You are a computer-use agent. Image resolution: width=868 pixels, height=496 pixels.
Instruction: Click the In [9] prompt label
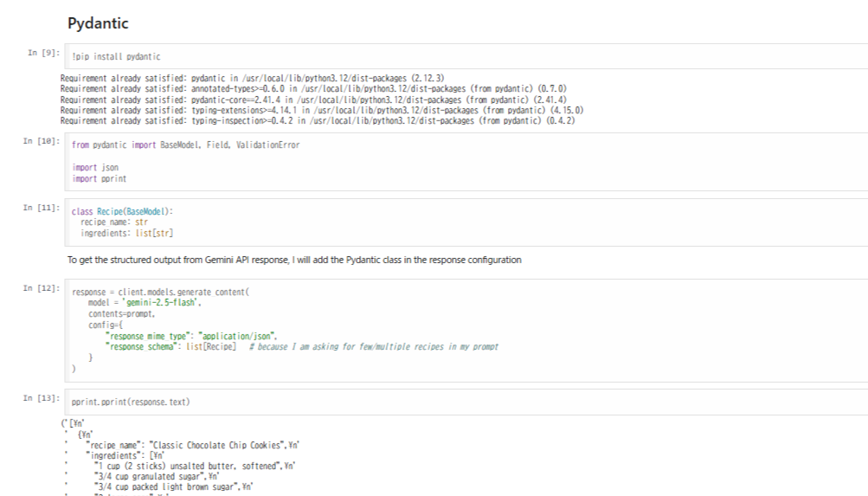point(44,53)
